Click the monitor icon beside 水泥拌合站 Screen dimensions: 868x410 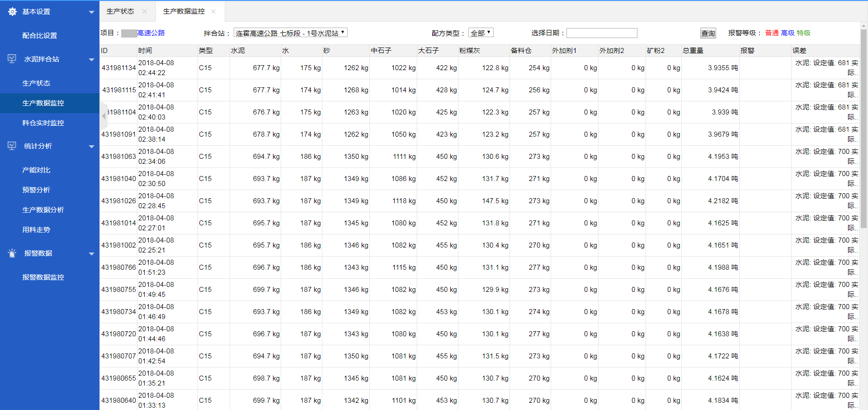tap(12, 59)
